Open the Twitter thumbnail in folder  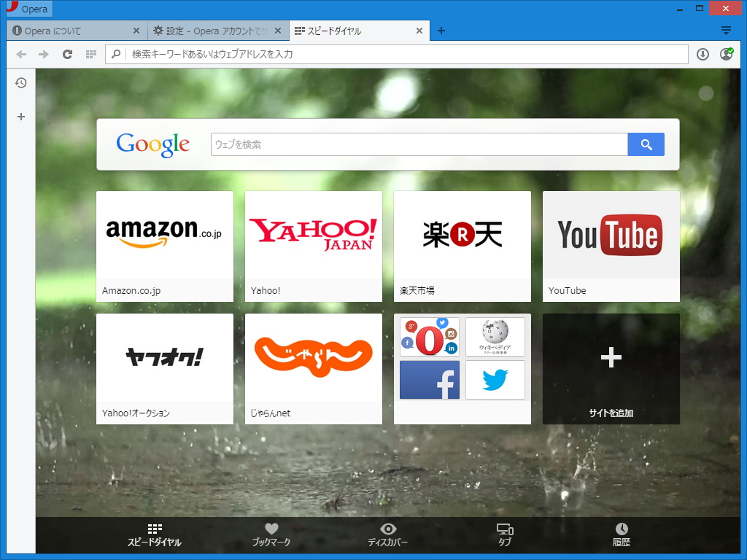(495, 379)
